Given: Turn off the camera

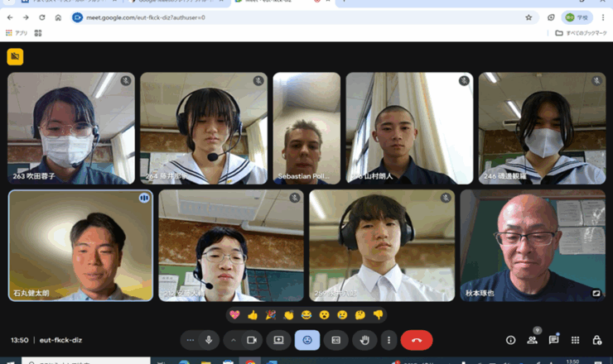Looking at the screenshot, I should click(x=252, y=340).
